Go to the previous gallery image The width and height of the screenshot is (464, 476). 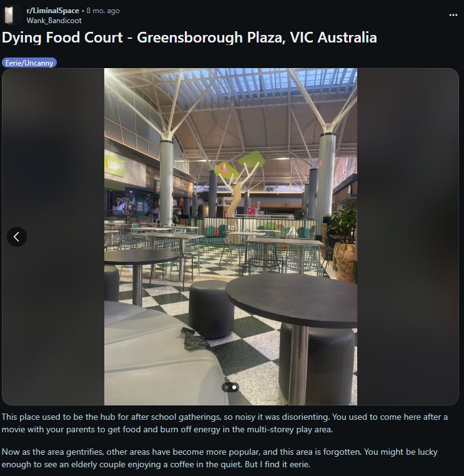point(17,237)
